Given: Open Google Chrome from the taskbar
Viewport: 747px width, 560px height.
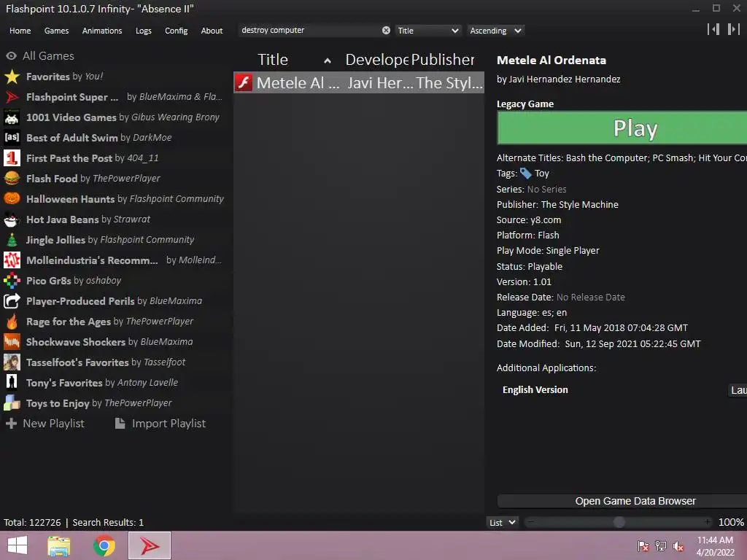Looking at the screenshot, I should [x=104, y=545].
